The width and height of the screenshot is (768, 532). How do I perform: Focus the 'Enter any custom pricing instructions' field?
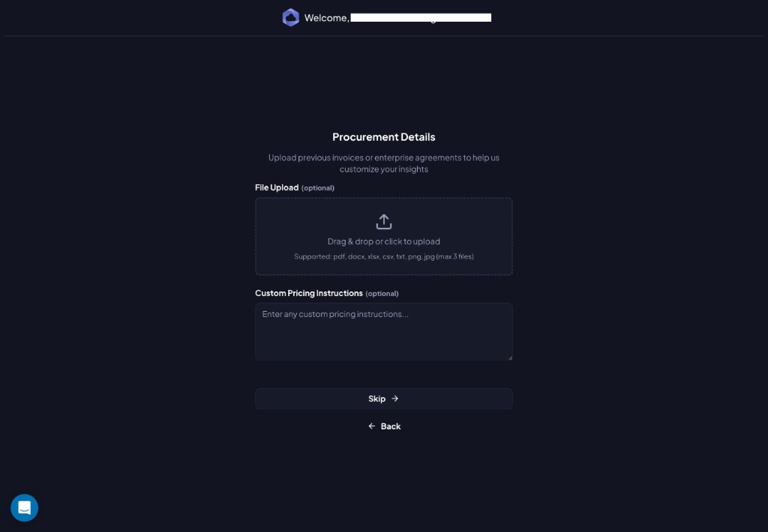click(384, 331)
